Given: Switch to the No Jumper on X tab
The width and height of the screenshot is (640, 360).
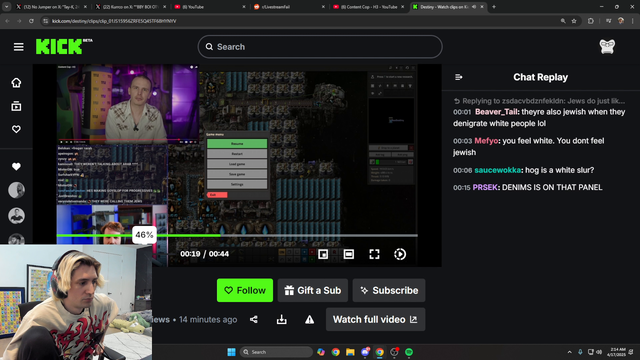Looking at the screenshot, I should click(51, 7).
